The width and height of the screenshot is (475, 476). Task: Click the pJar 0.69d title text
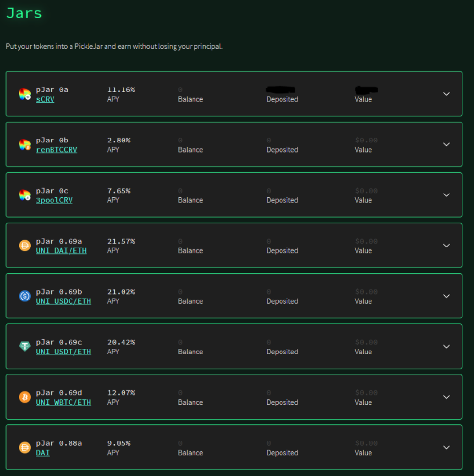[59, 393]
